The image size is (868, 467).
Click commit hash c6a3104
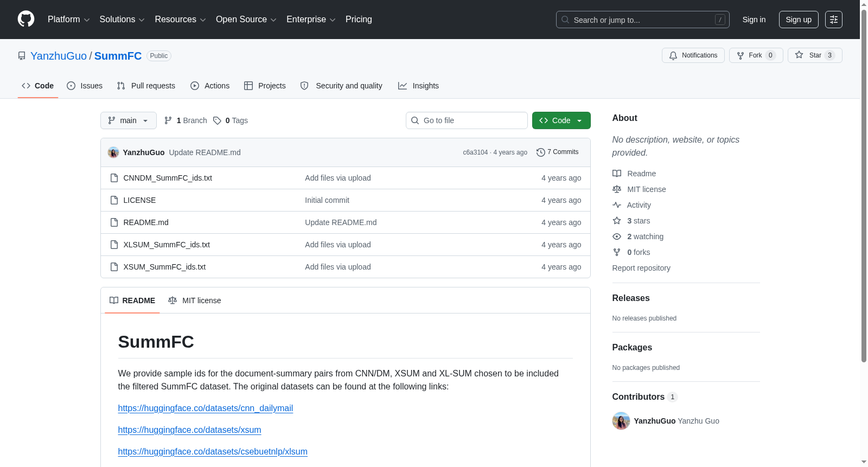click(x=475, y=152)
